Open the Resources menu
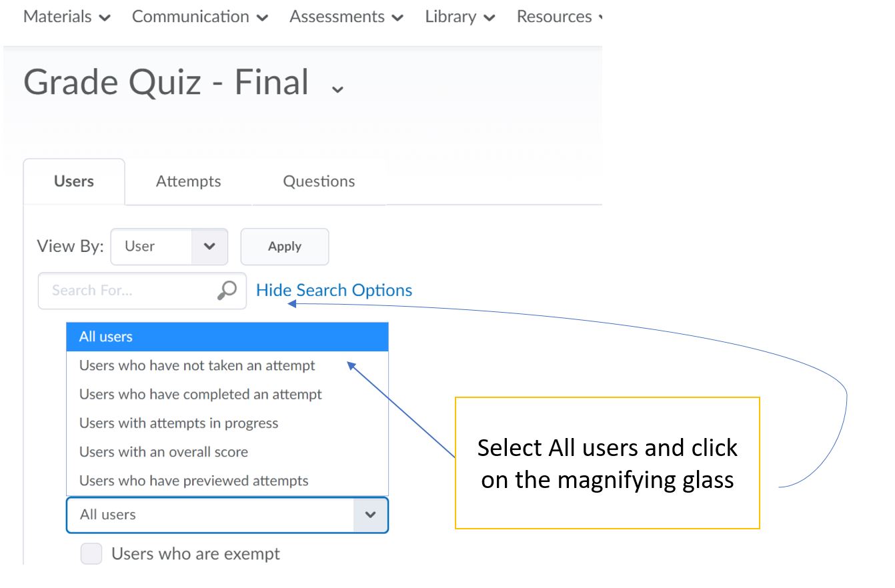 coord(559,17)
